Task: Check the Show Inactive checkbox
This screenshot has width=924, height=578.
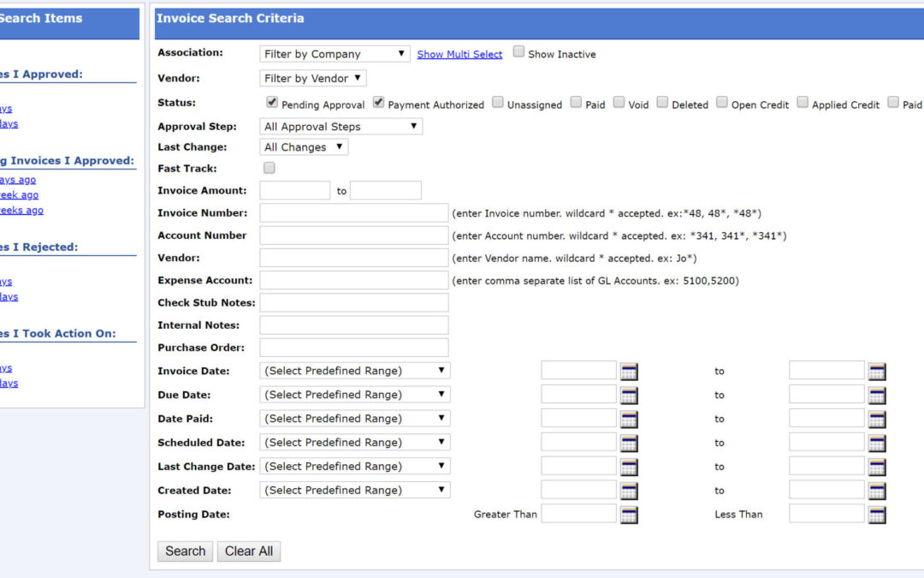Action: pyautogui.click(x=518, y=51)
